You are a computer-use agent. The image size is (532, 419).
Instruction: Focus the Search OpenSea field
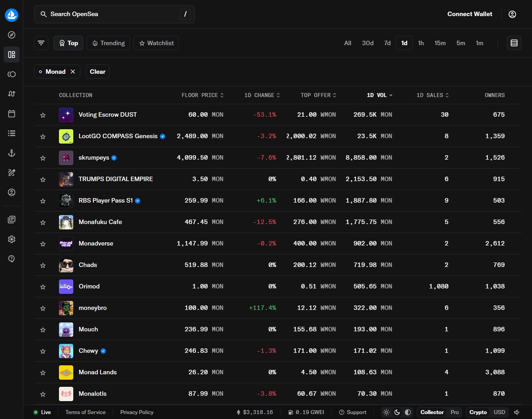114,14
